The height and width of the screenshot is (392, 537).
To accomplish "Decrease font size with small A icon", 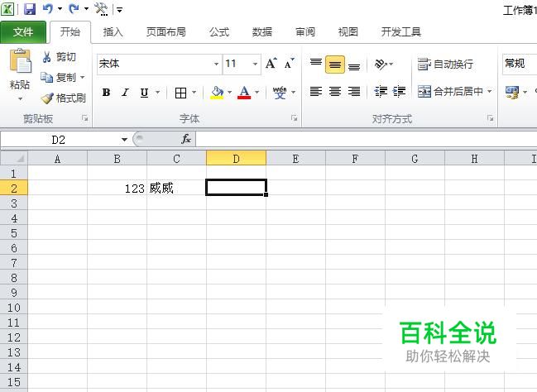I will coord(290,64).
